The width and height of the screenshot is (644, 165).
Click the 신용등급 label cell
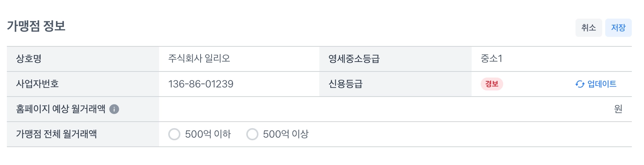click(x=345, y=84)
